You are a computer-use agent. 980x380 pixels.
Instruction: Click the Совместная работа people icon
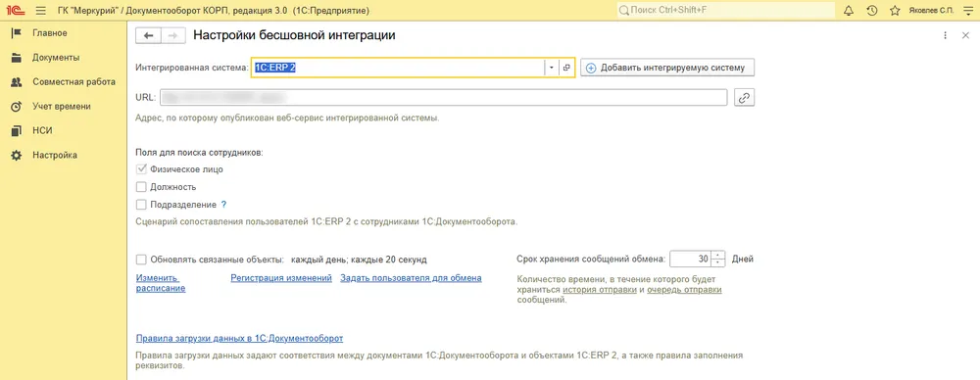17,82
